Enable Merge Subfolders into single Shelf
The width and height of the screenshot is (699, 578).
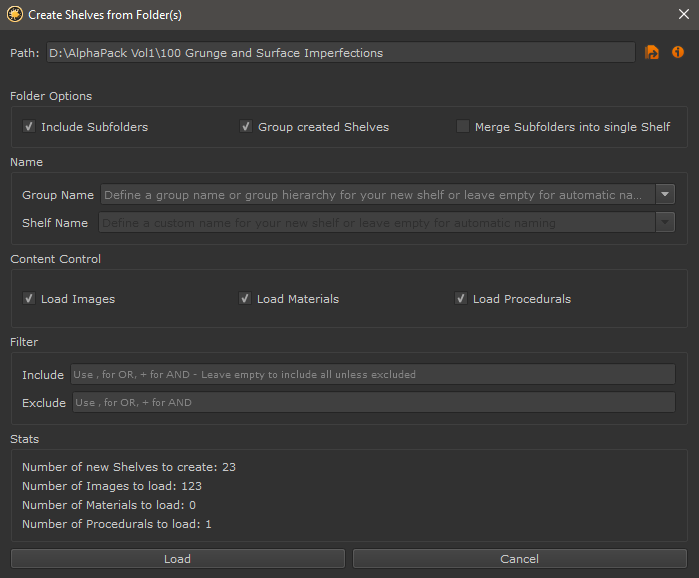coord(462,127)
